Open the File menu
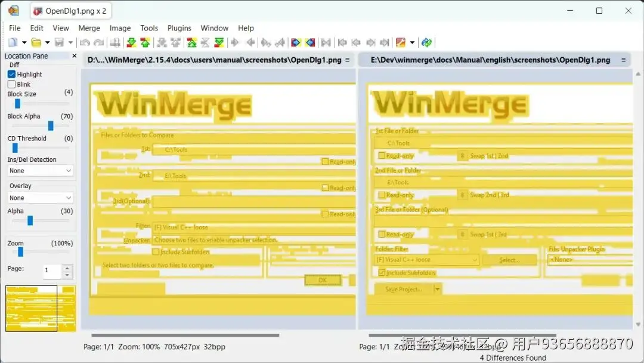This screenshot has width=644, height=363. pos(15,28)
